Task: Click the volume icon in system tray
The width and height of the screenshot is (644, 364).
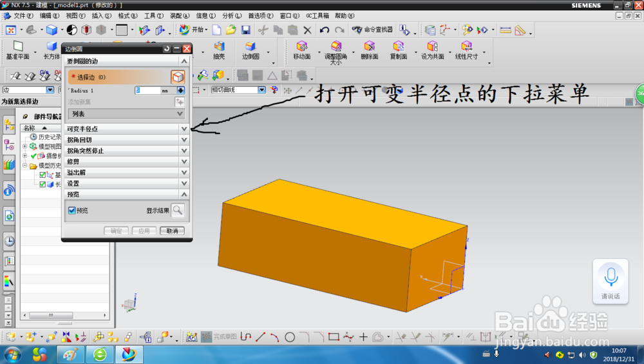Action: click(582, 354)
